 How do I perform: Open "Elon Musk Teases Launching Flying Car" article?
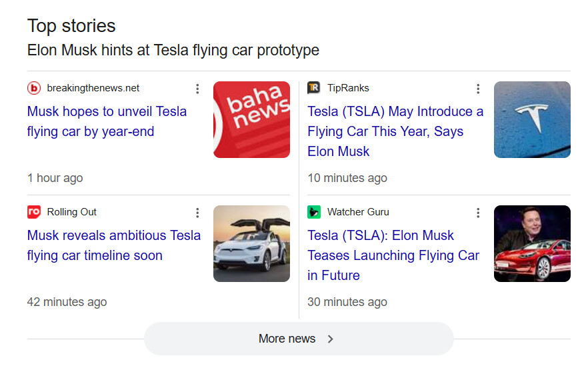393,255
